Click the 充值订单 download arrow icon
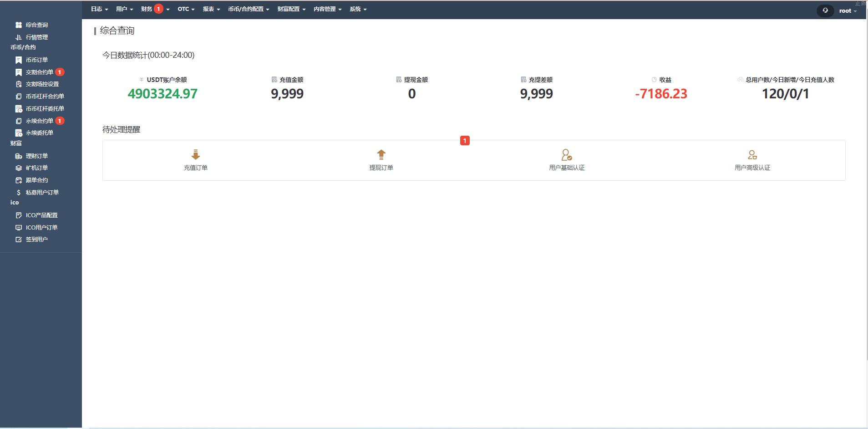This screenshot has height=429, width=868. [x=196, y=155]
